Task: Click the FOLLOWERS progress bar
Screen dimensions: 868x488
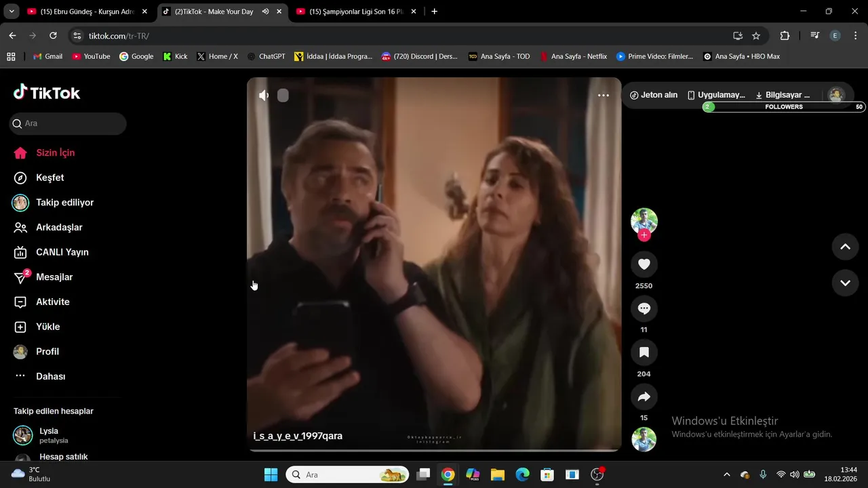Action: tap(784, 107)
